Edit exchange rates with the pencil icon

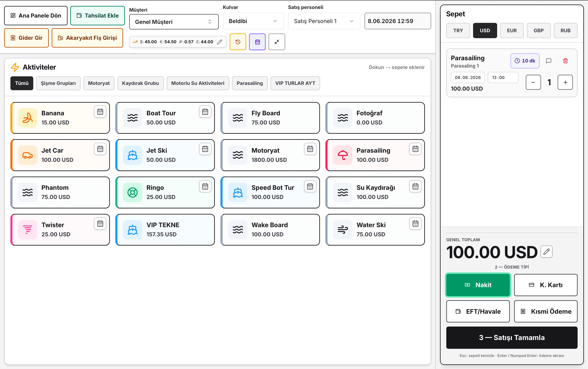(220, 42)
